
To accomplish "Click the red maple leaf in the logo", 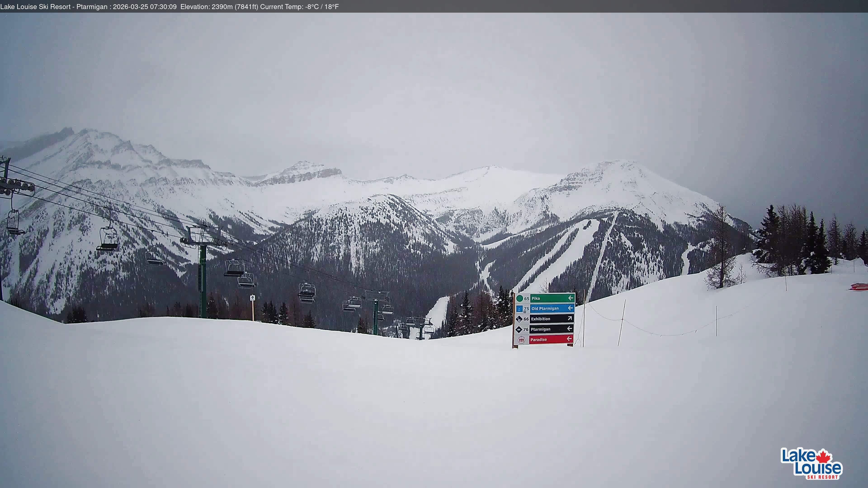I will pos(823,457).
